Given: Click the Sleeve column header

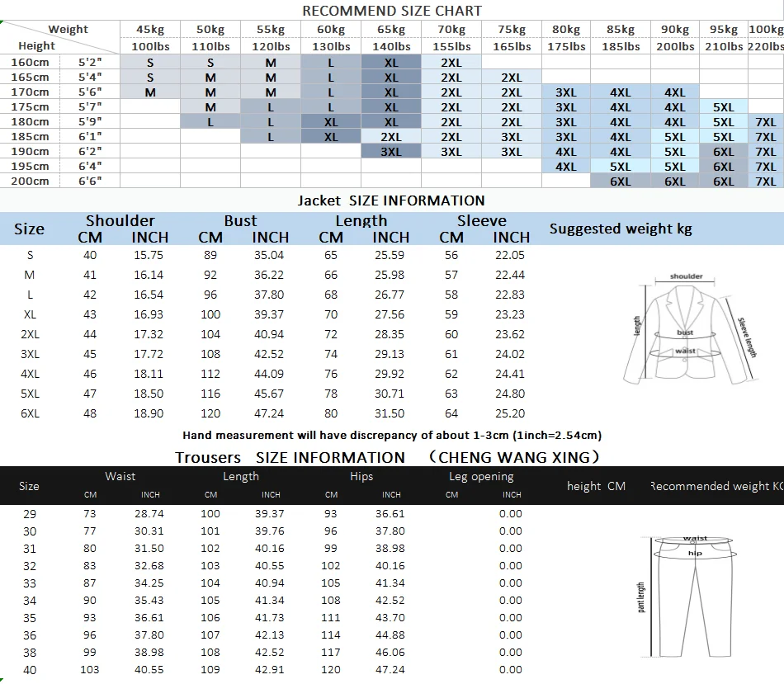Looking at the screenshot, I should click(481, 220).
